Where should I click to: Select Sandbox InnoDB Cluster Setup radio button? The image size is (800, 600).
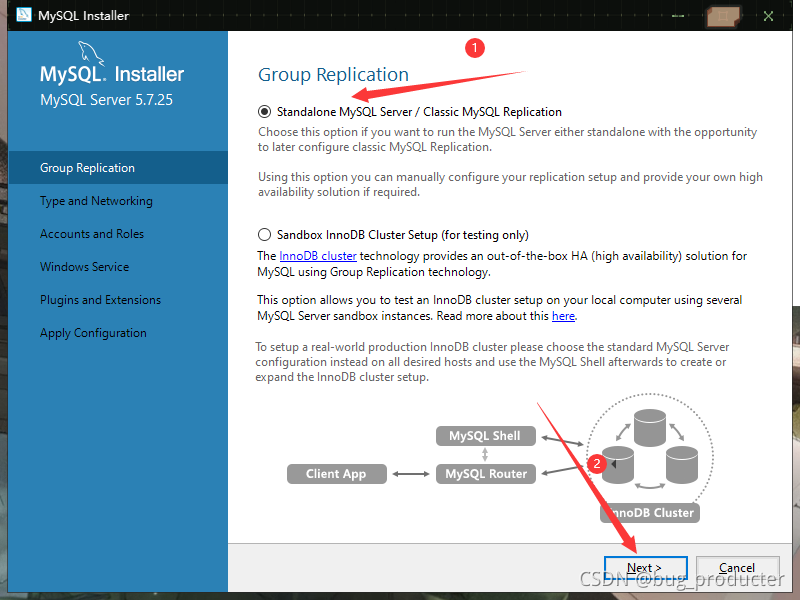coord(264,235)
